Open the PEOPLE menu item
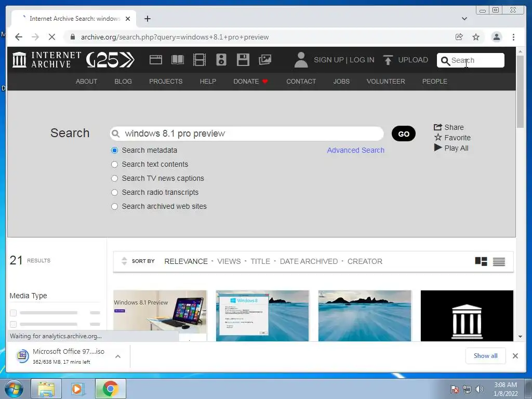Viewport: 532px width, 399px height. point(435,82)
